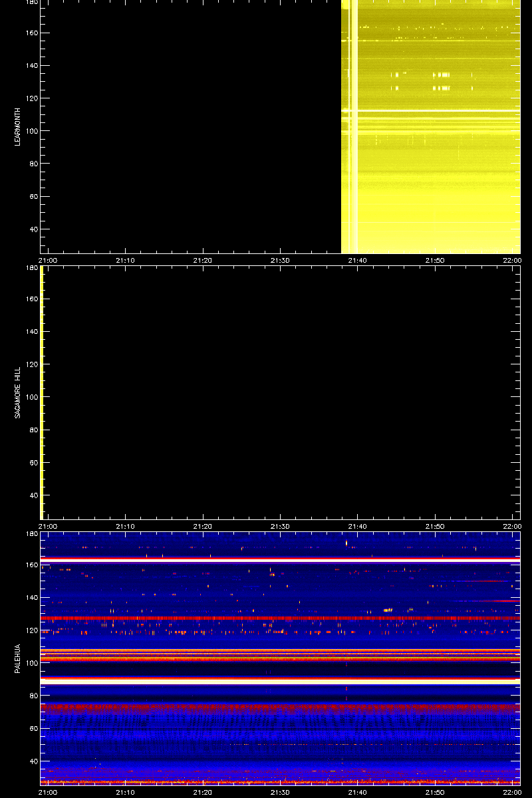Click 21:10 on the Sagamore Hill time axis
Image resolution: width=532 pixels, height=798 pixels.
point(126,527)
